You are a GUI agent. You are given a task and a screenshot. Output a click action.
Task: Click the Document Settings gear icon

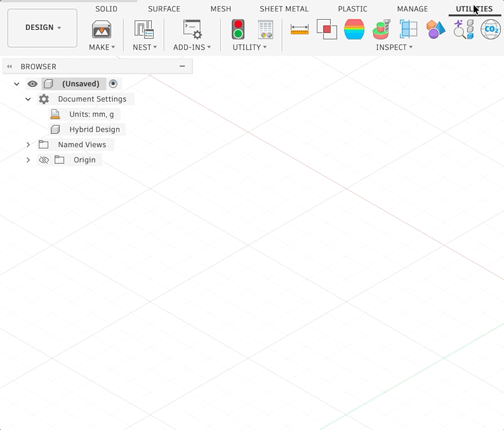pos(44,99)
